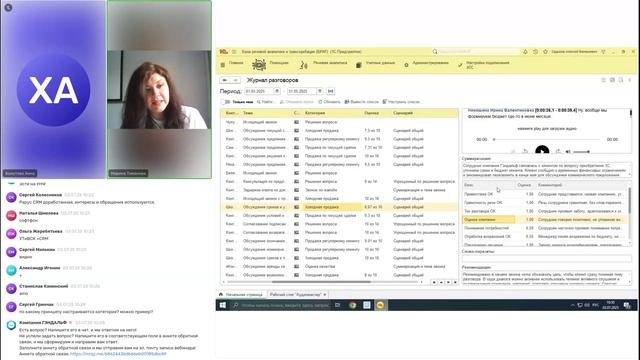Click rewind icon left of play

[525, 151]
